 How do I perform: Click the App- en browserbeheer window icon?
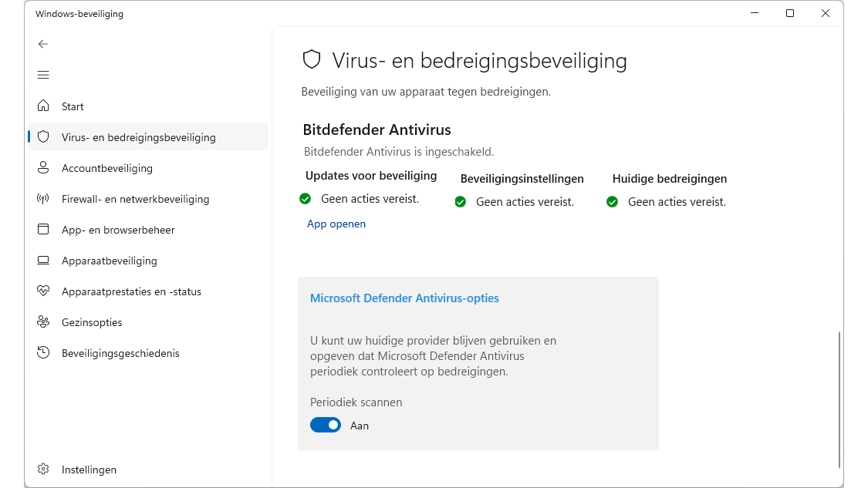[43, 230]
